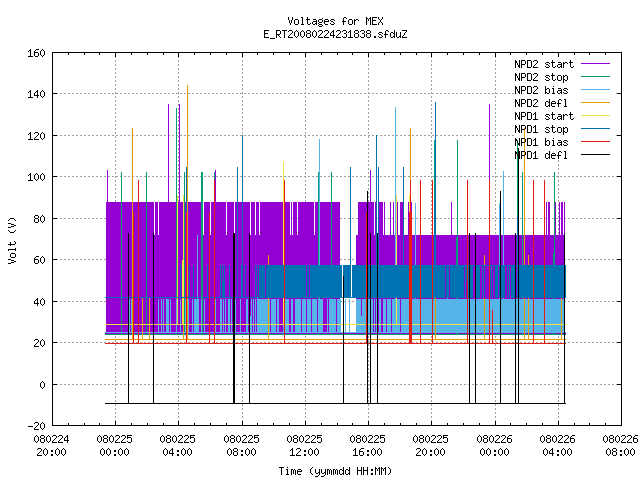Click the '080225 00:00' x-axis tick label

115,446
